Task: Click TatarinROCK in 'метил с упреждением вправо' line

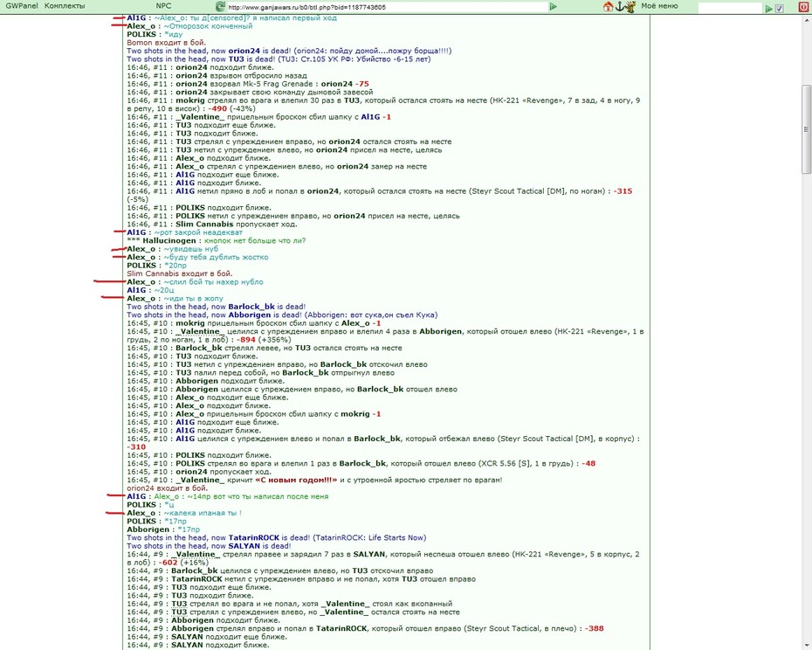Action: click(196, 579)
